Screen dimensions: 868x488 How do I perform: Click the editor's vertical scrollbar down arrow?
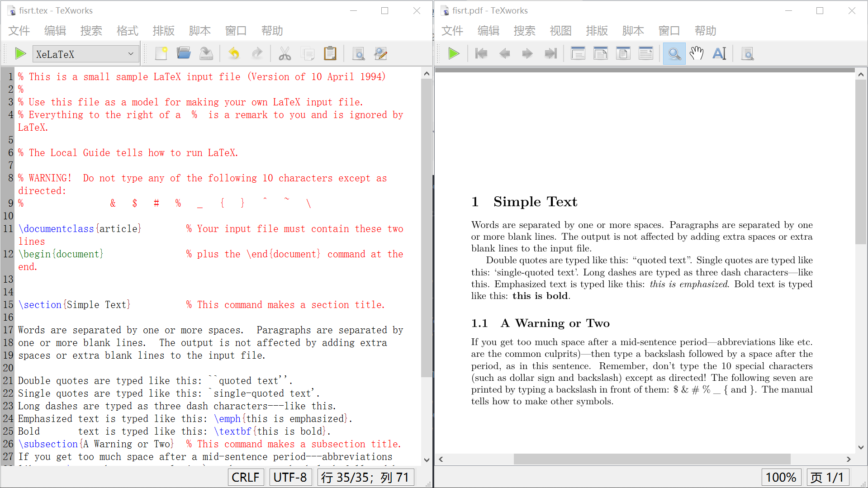(426, 460)
